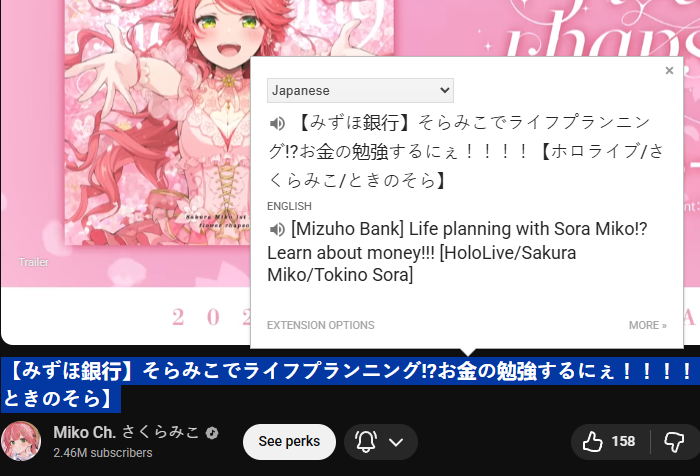Click the notification bell icon

366,442
